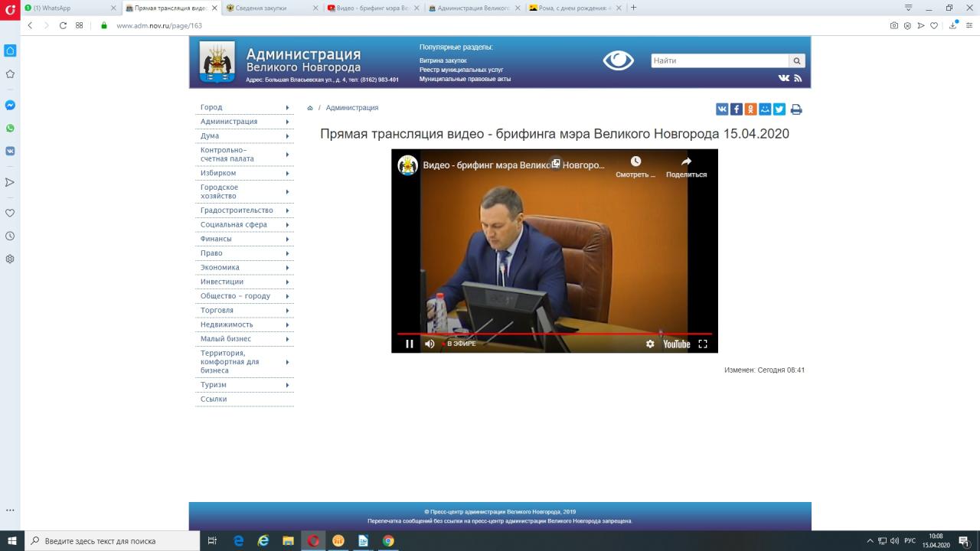Open personal news arrow in sidebar
Image resolution: width=980 pixels, height=551 pixels.
(10, 182)
